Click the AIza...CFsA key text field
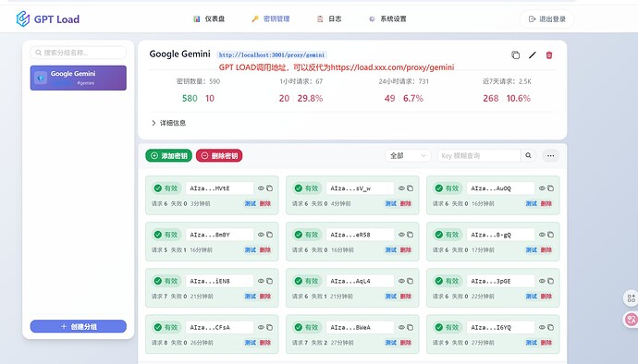638x364 pixels. (x=220, y=327)
